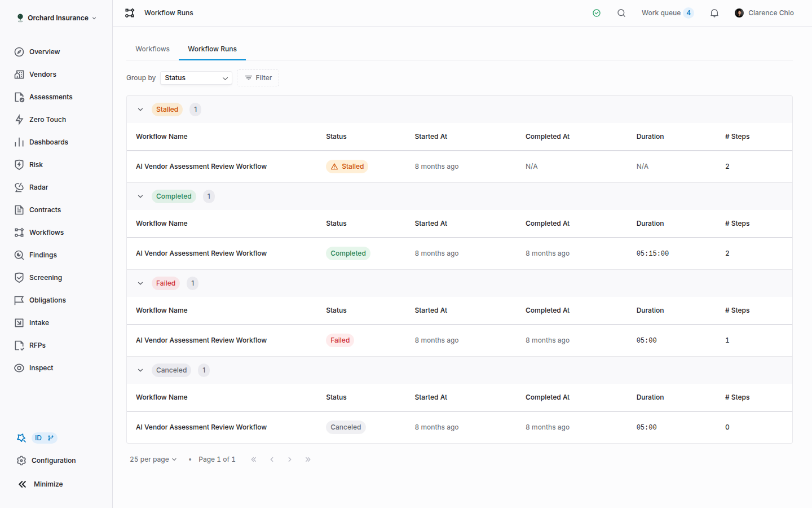
Task: Collapse the Failed group
Action: [140, 283]
